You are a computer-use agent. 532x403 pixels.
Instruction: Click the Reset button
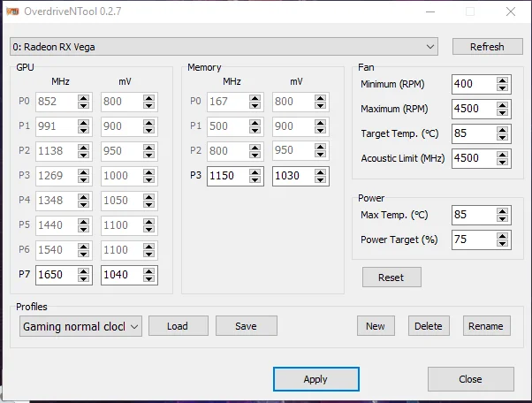[x=391, y=278]
